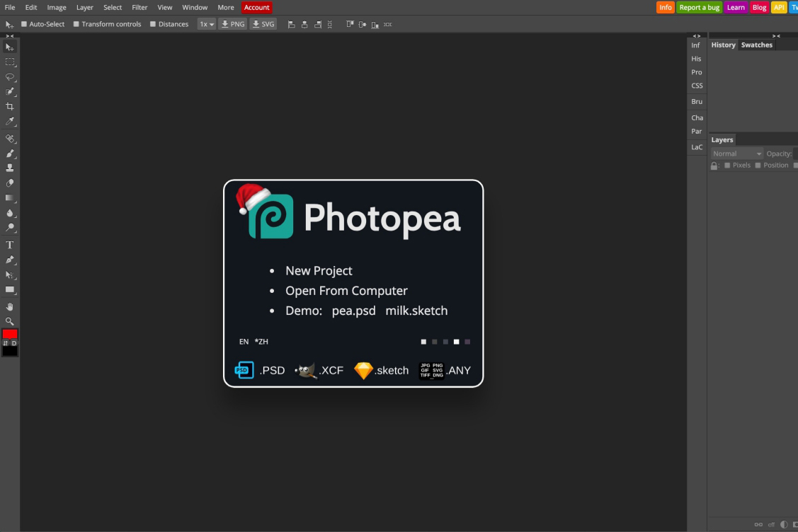The image size is (798, 532).
Task: Toggle the Distances checkbox
Action: coord(152,23)
